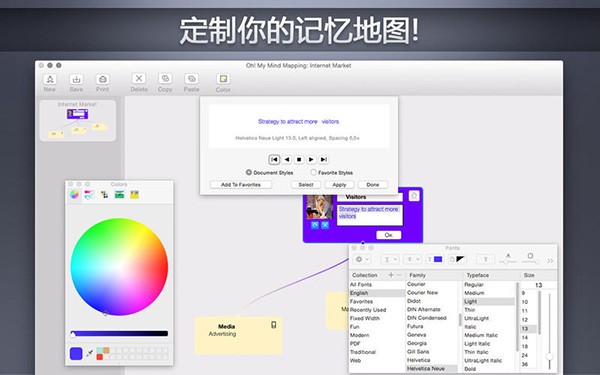600x375 pixels.
Task: Choose the light cyan saved color swatch
Action: (99, 350)
